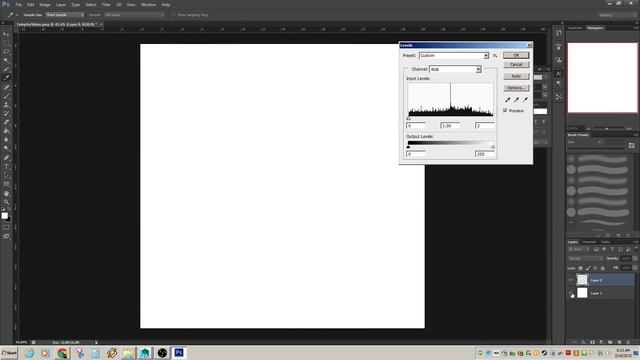640x360 pixels.
Task: Click the Navigator preview thumbnail
Action: click(x=602, y=78)
